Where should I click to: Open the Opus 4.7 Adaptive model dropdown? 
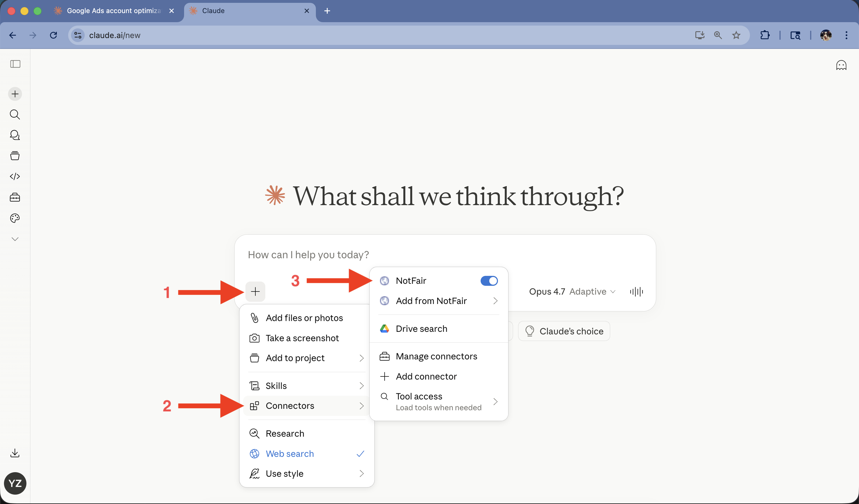tap(572, 291)
